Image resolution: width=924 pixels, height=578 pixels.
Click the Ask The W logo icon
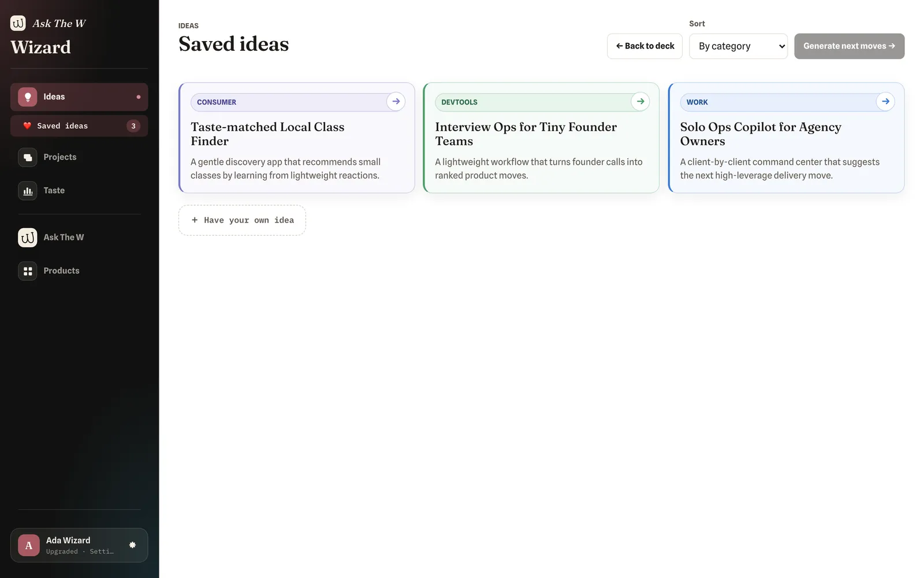pyautogui.click(x=18, y=23)
